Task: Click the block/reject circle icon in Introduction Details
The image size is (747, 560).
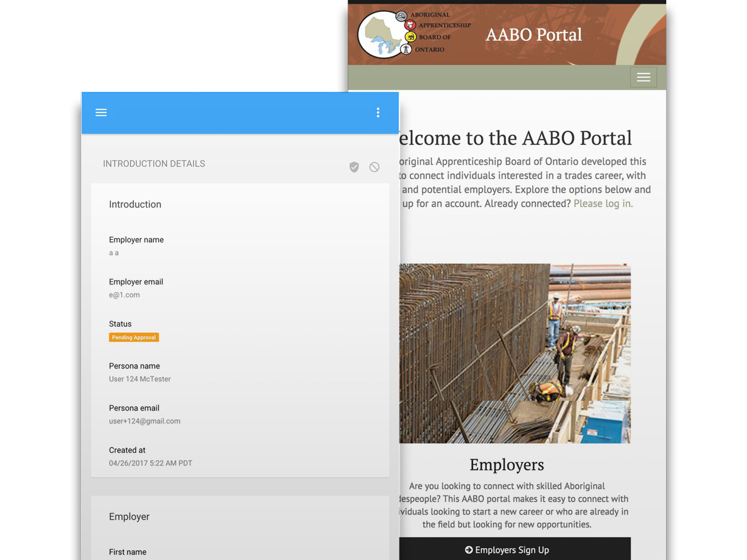Action: 374,167
